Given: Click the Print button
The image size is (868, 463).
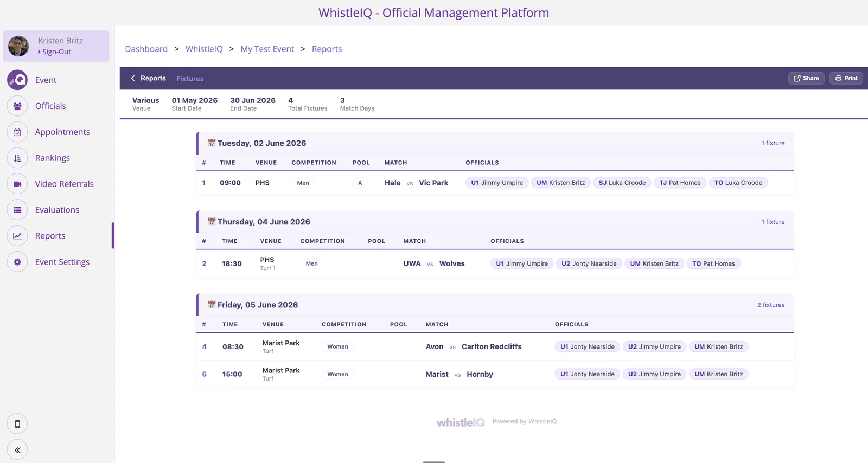Looking at the screenshot, I should tap(846, 78).
